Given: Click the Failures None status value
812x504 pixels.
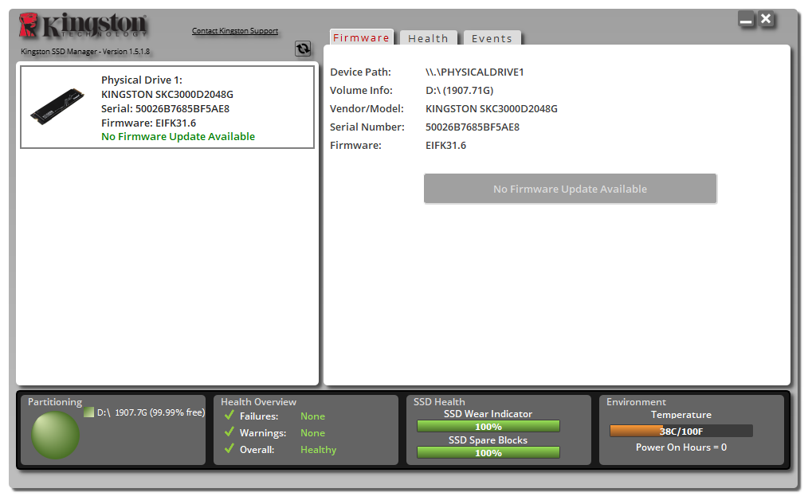Looking at the screenshot, I should pyautogui.click(x=313, y=416).
